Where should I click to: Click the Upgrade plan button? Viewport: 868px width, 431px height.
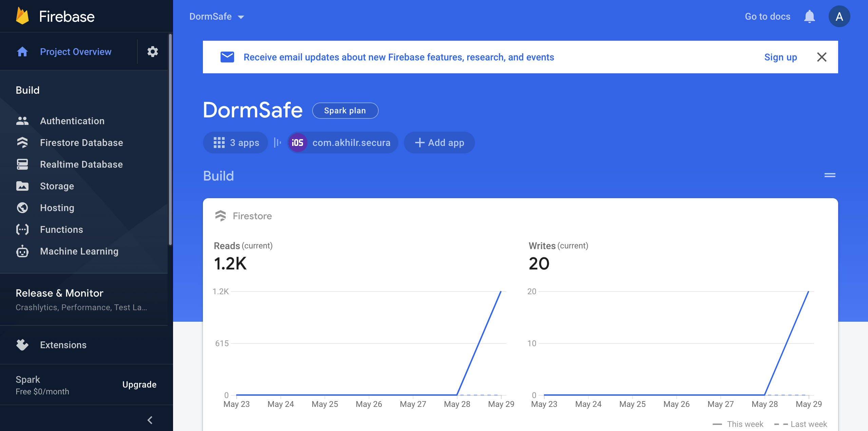[x=139, y=385]
